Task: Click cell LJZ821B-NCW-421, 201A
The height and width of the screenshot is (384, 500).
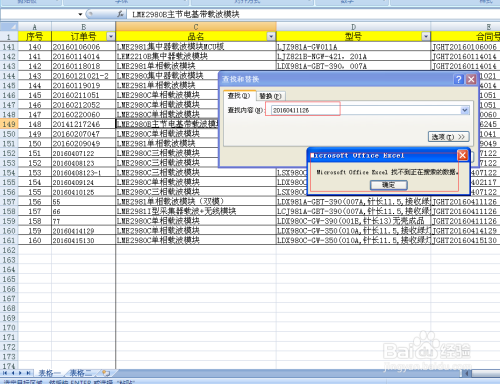Action: 353,57
